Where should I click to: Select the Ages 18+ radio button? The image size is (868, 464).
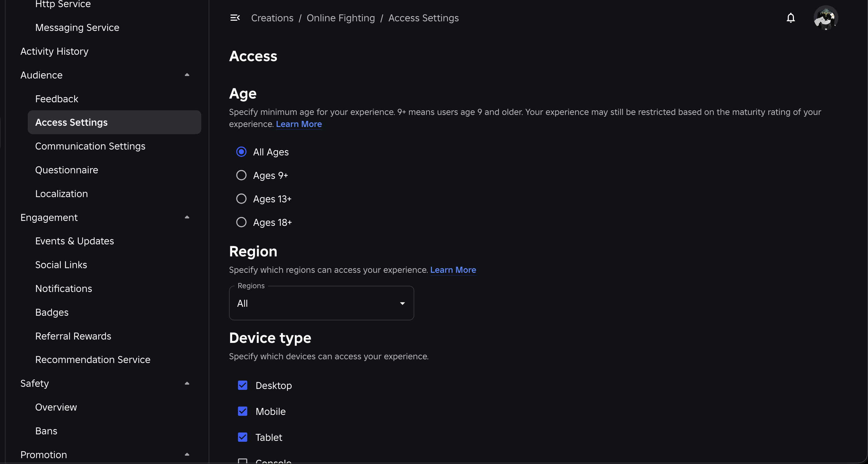[241, 222]
